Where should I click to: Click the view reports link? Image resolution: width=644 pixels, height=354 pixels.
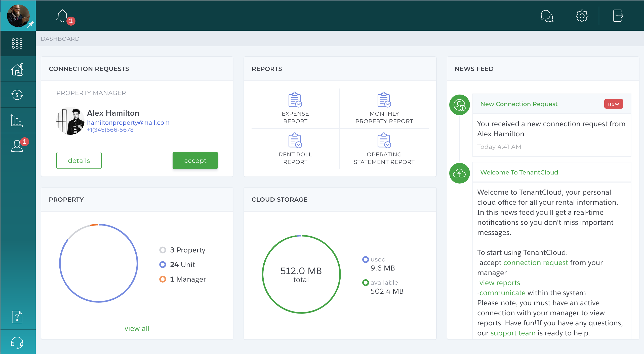pyautogui.click(x=500, y=283)
